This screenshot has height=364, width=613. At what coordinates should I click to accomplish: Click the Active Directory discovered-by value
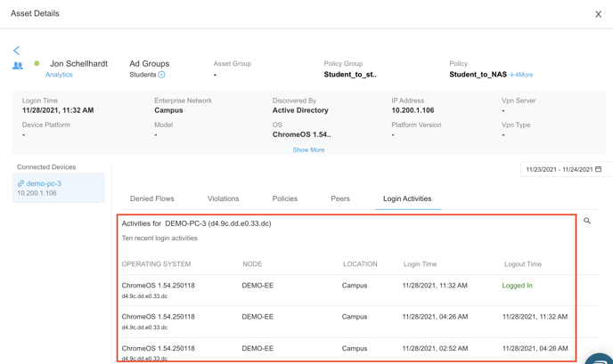point(300,110)
